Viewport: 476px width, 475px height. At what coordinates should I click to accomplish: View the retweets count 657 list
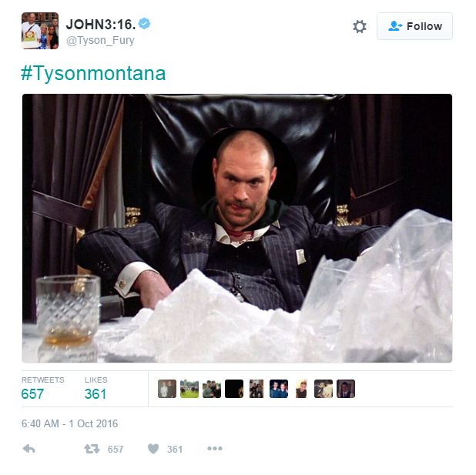(x=42, y=389)
